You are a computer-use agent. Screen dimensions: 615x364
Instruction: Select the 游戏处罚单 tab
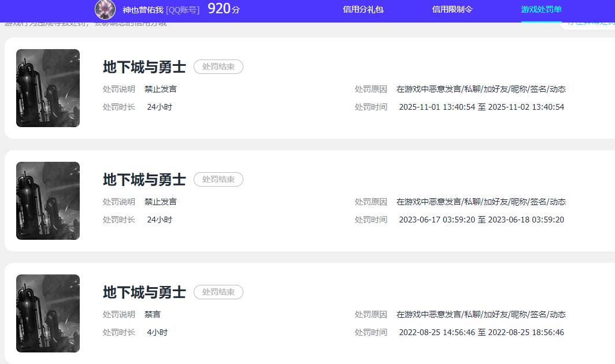pyautogui.click(x=541, y=10)
